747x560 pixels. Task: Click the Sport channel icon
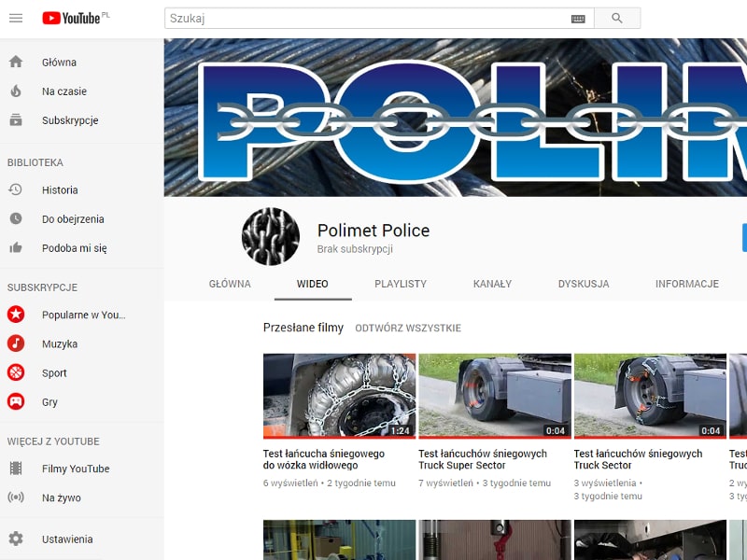(16, 372)
